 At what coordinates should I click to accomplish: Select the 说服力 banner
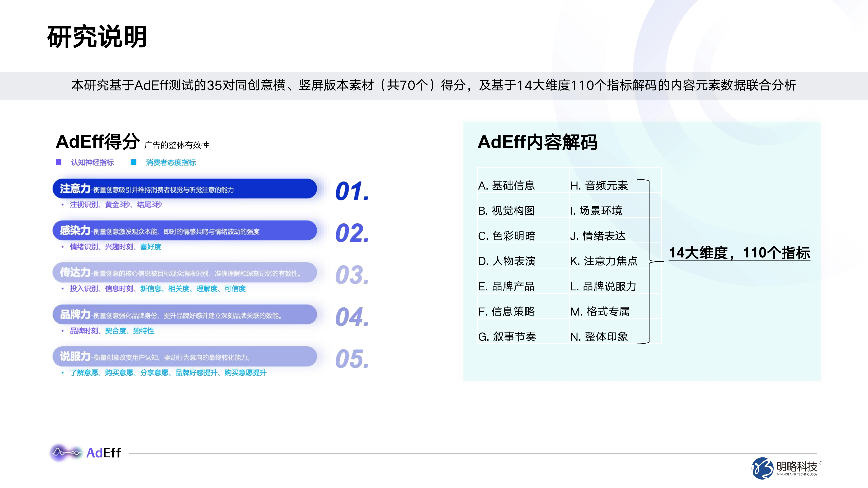point(185,356)
